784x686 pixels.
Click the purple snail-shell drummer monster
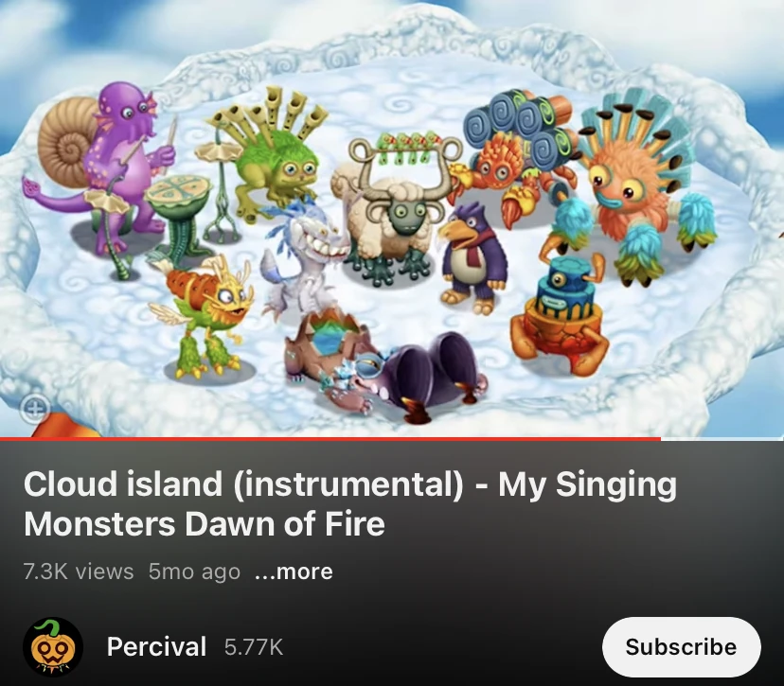tap(108, 165)
